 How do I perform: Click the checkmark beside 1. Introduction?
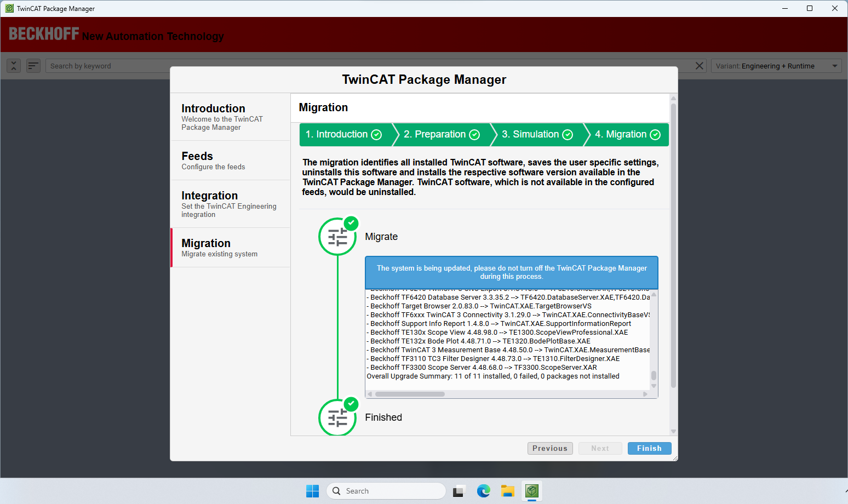376,135
